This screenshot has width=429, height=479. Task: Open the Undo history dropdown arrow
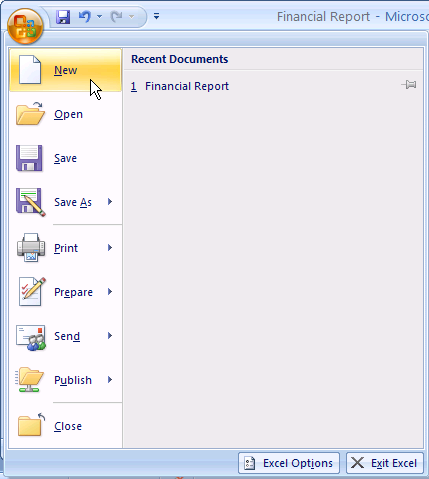tap(99, 16)
